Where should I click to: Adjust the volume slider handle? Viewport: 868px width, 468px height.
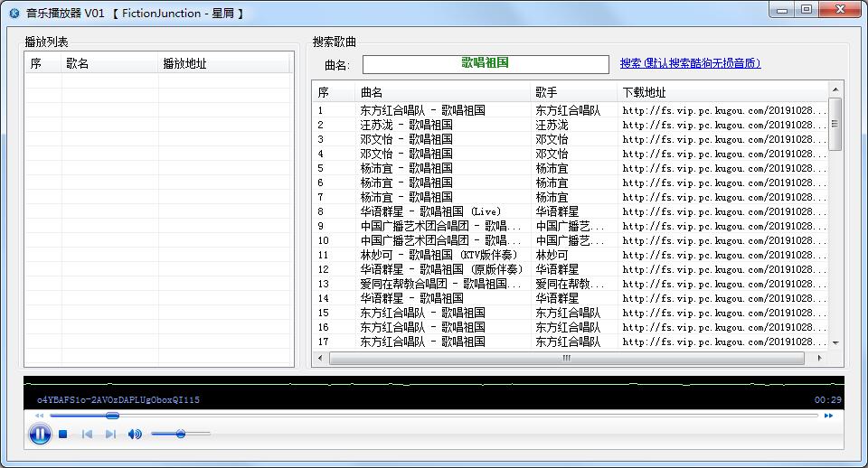point(181,435)
